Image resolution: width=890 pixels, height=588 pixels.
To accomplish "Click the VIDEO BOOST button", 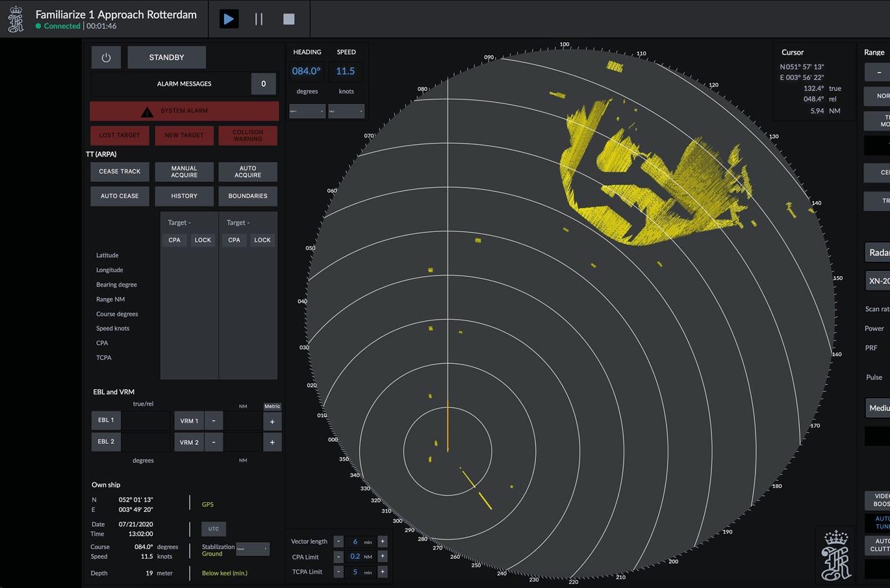I will [x=878, y=500].
